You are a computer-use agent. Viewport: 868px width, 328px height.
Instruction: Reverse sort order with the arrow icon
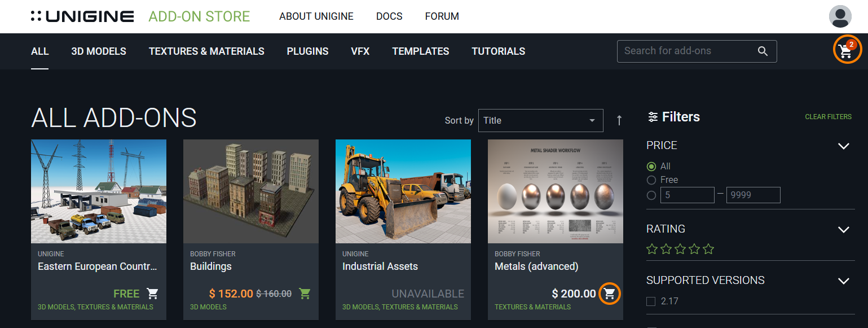coord(619,120)
